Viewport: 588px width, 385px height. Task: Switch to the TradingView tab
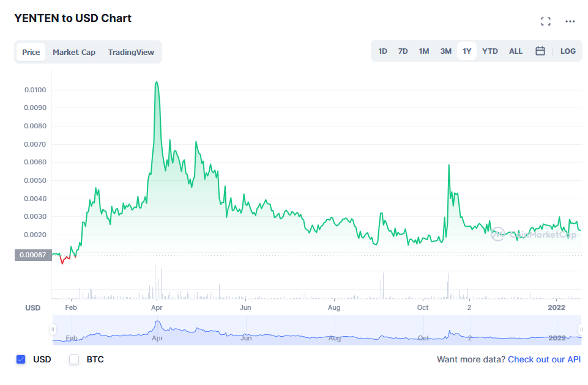[x=131, y=52]
